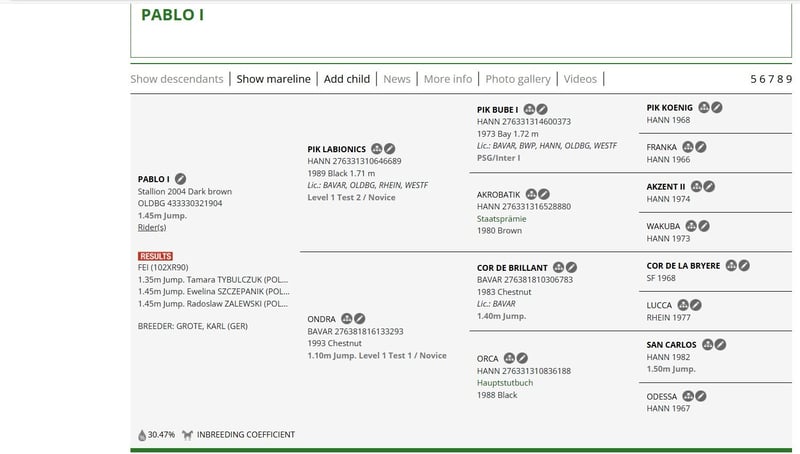Open progeny icon beside COR DE BRILLANT

[x=558, y=267]
